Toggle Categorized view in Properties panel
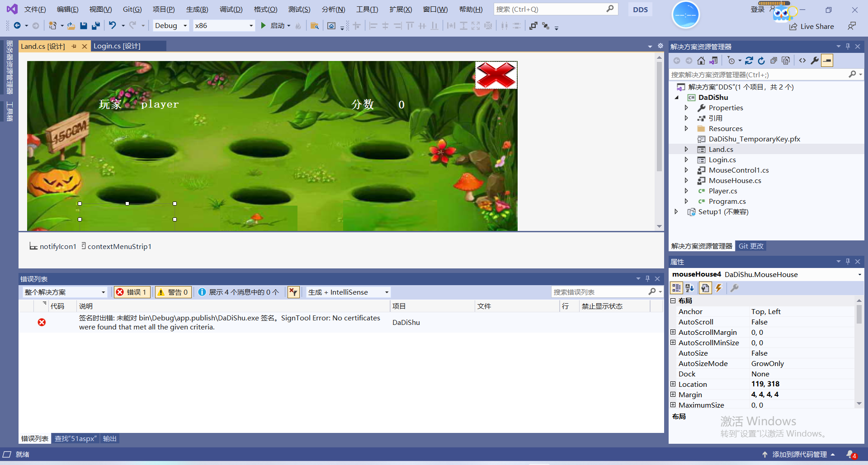This screenshot has width=868, height=465. click(677, 288)
